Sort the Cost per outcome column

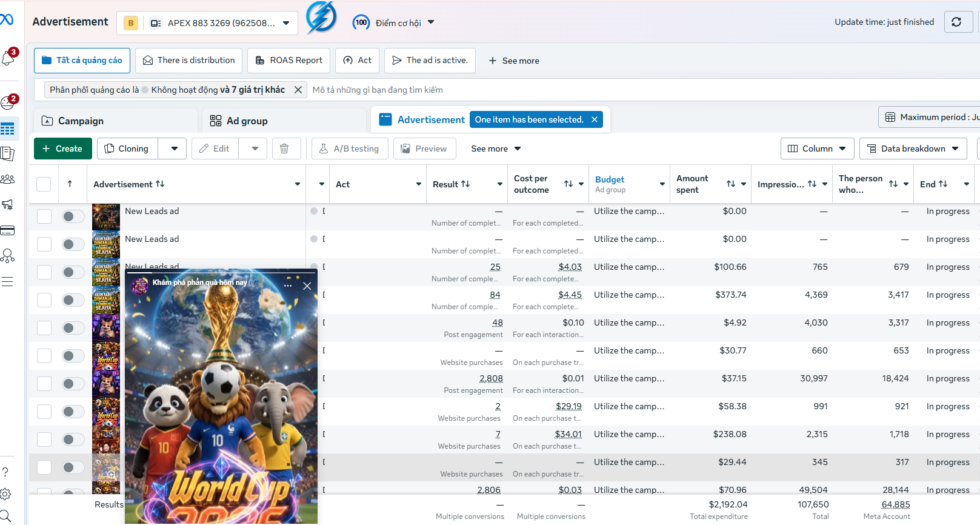tap(568, 184)
